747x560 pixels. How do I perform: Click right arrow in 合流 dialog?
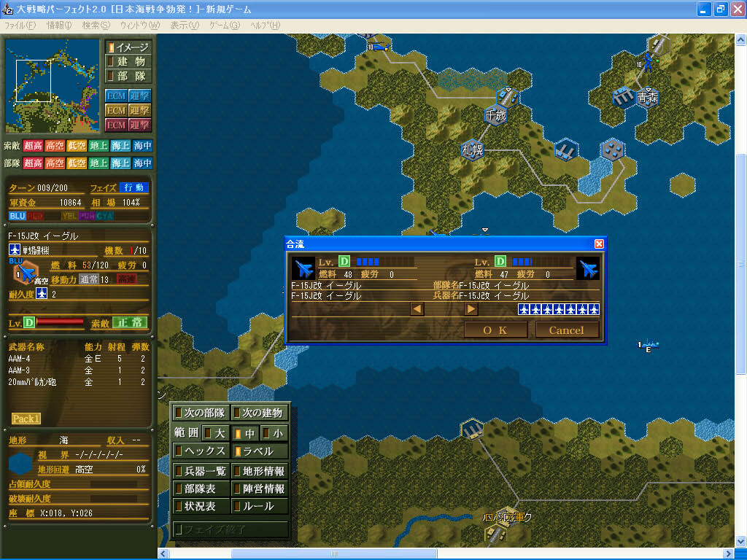(x=471, y=309)
